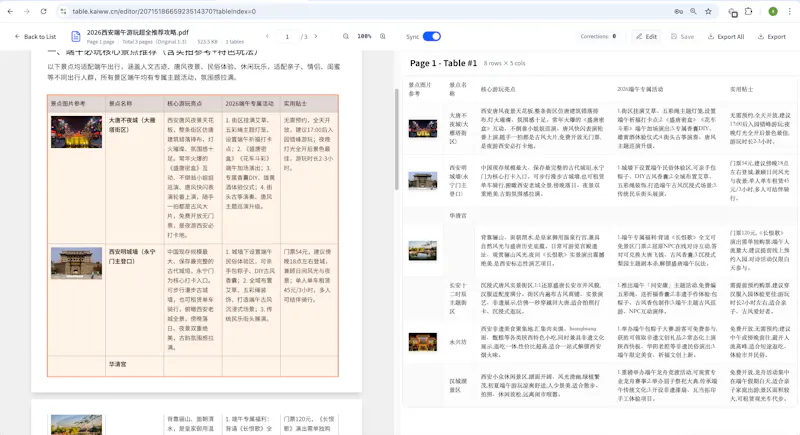The image size is (800, 435).
Task: Click the PDF file name title
Action: [x=137, y=32]
